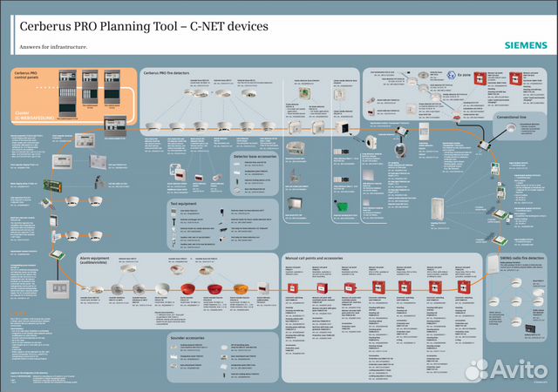Click the center detector in the SWING radio cluster
Screen dimensions: 558x392
[x=516, y=302]
